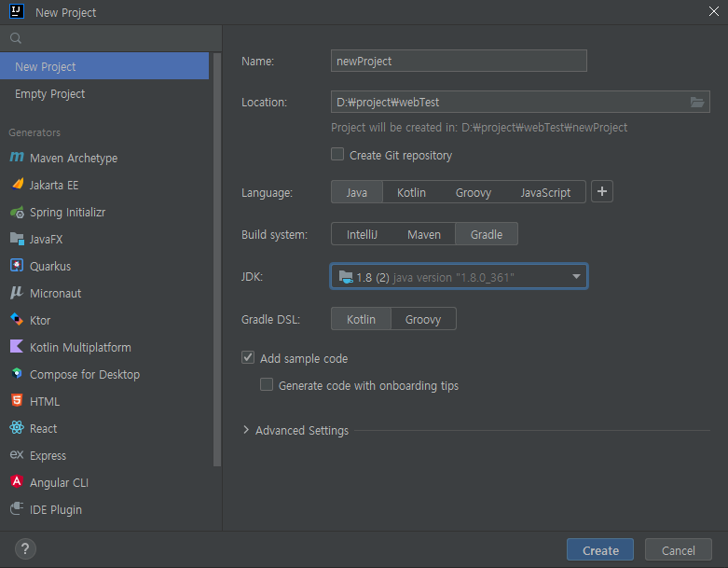Screen dimensions: 728x568
Task: Select Java as the language
Action: point(357,192)
